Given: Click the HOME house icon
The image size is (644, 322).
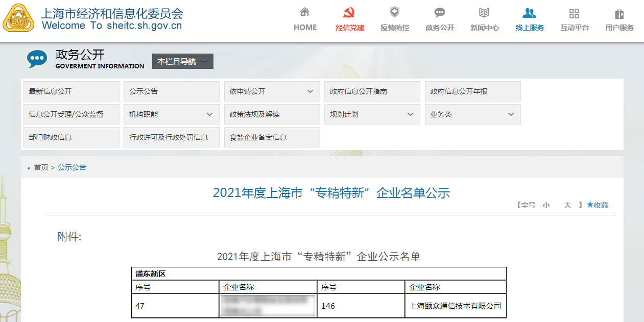Looking at the screenshot, I should click(x=305, y=12).
